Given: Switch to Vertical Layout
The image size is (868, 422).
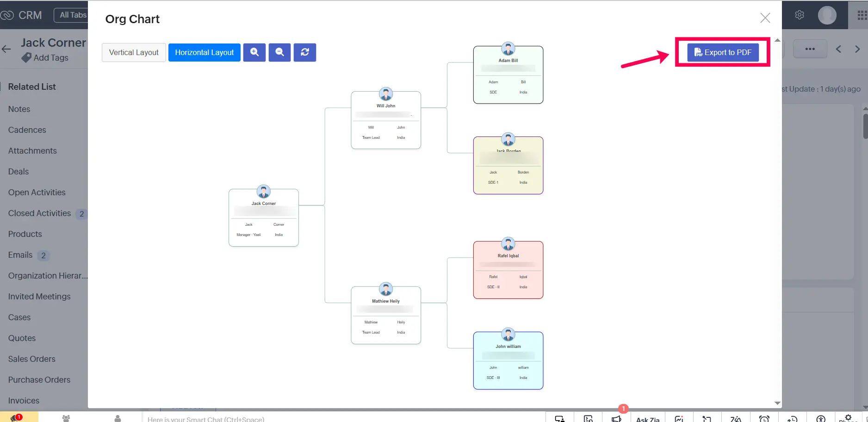Looking at the screenshot, I should pos(134,52).
